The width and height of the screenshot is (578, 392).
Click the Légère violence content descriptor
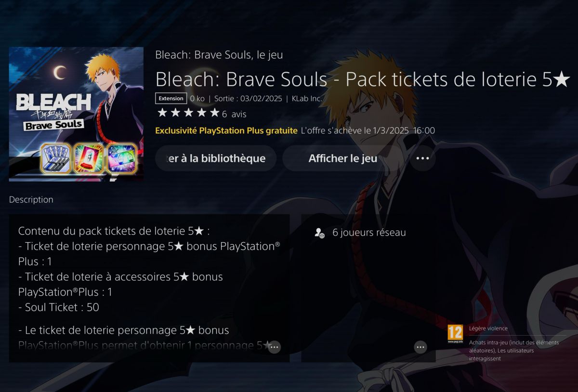coord(488,328)
